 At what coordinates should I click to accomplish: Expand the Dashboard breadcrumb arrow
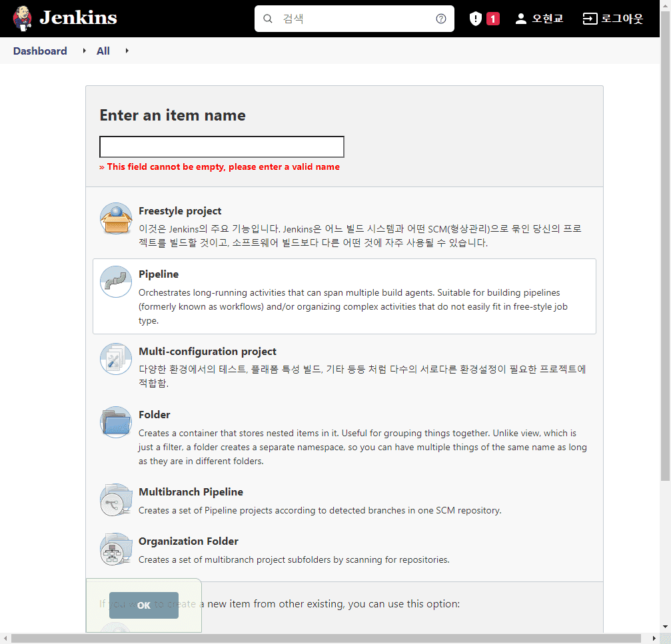pos(84,51)
